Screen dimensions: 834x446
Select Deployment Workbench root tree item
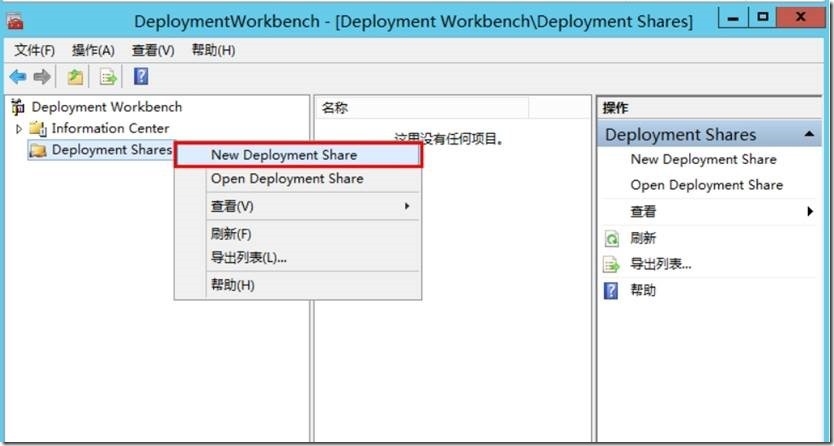coord(106,107)
